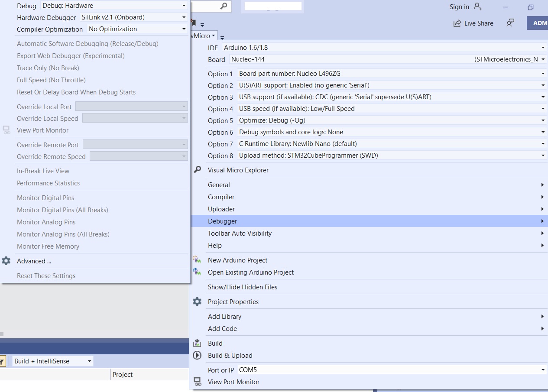Expand Toolbar Auto Visibility submenu
Image resolution: width=548 pixels, height=392 pixels.
click(368, 233)
